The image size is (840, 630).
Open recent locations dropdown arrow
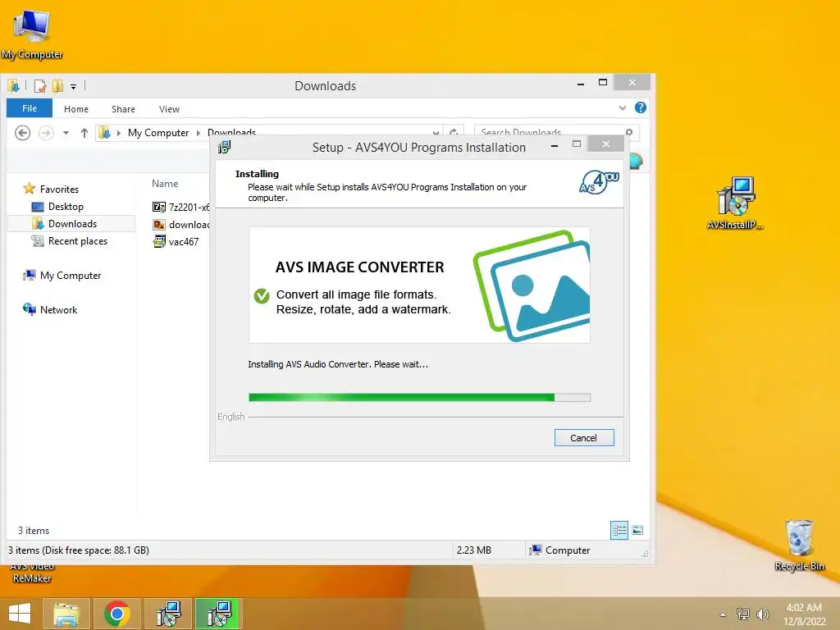coord(66,132)
